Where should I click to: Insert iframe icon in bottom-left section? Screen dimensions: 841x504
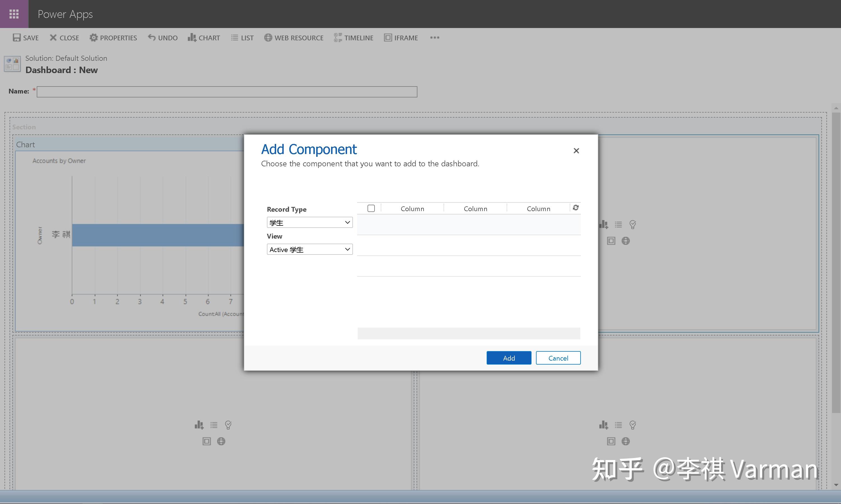(x=206, y=441)
